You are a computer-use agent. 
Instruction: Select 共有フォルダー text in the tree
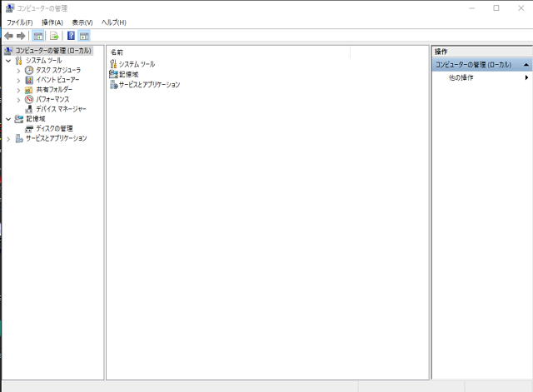[x=54, y=90]
